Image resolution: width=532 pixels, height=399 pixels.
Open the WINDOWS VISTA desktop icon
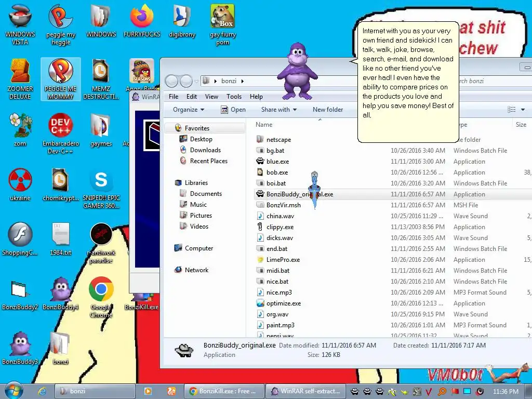(x=20, y=24)
